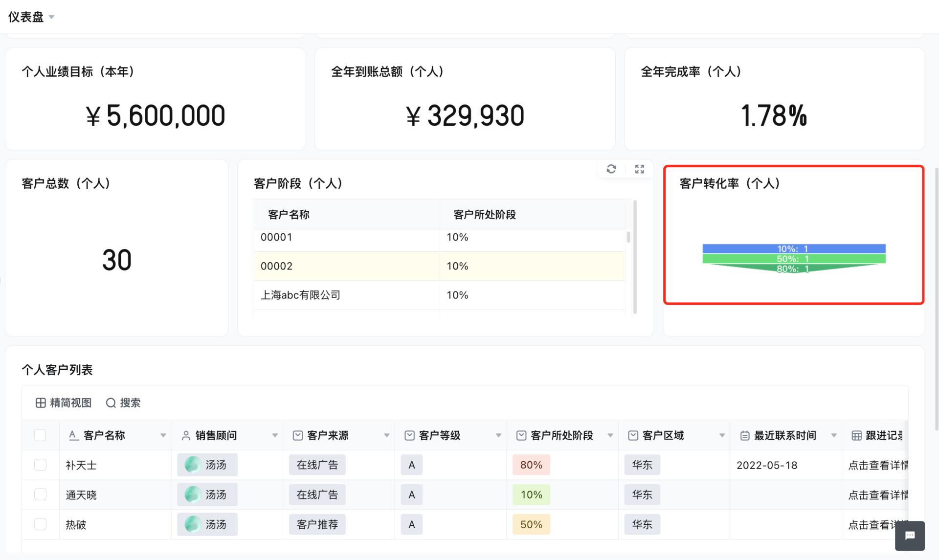Check the checkbox of customer 补天士

click(40, 465)
